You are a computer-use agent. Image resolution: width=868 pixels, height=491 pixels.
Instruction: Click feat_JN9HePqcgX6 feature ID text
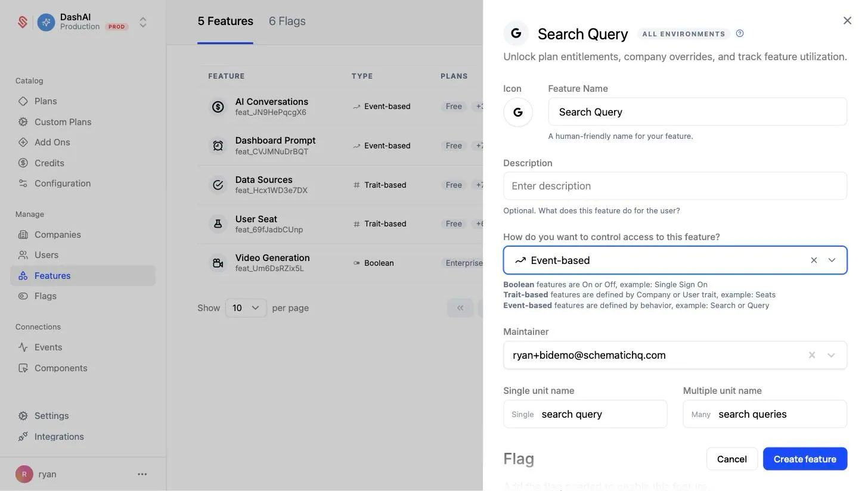[271, 113]
